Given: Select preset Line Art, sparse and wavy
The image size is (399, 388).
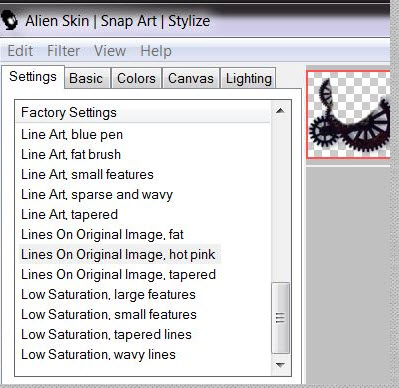Looking at the screenshot, I should (97, 195).
